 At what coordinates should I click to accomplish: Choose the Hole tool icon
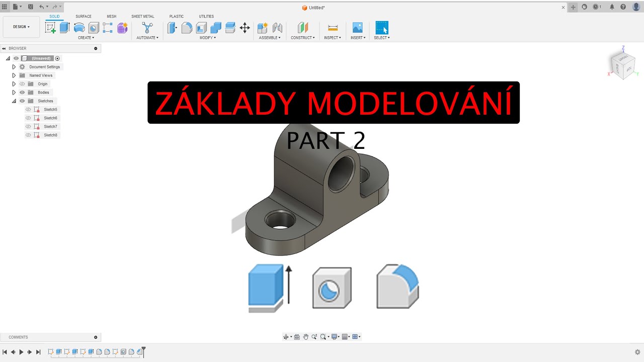click(x=94, y=28)
